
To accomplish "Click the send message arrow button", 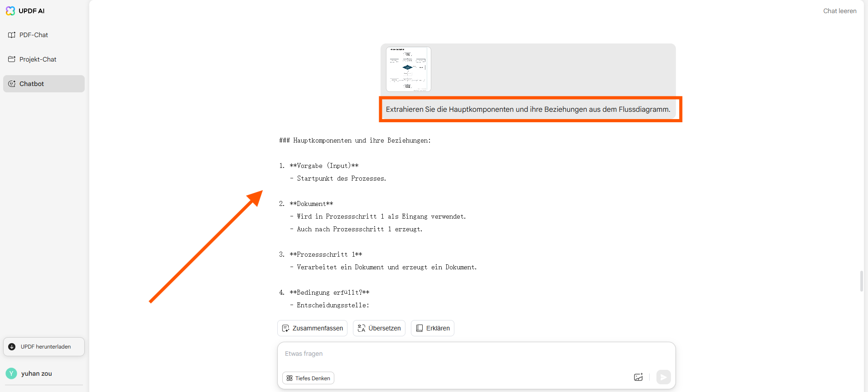I will click(x=663, y=377).
